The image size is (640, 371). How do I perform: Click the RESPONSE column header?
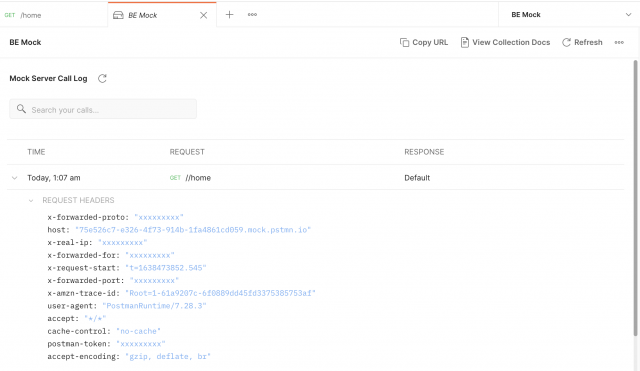pos(424,152)
